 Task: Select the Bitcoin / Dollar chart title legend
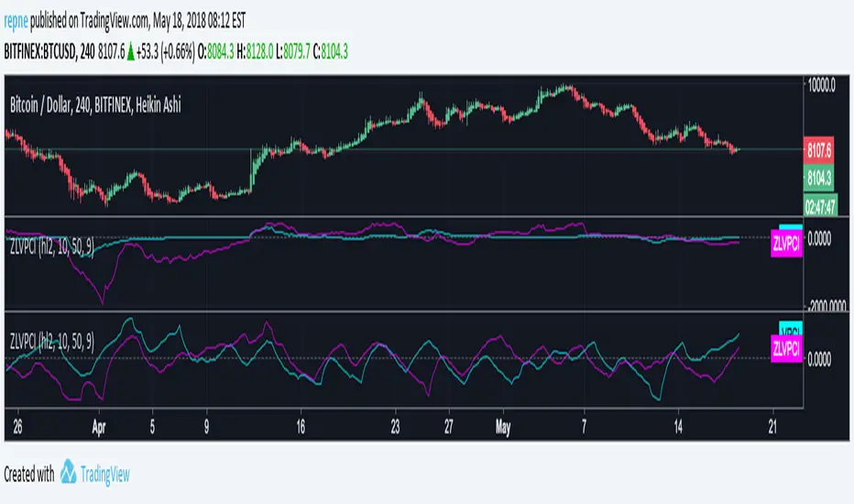coord(95,105)
